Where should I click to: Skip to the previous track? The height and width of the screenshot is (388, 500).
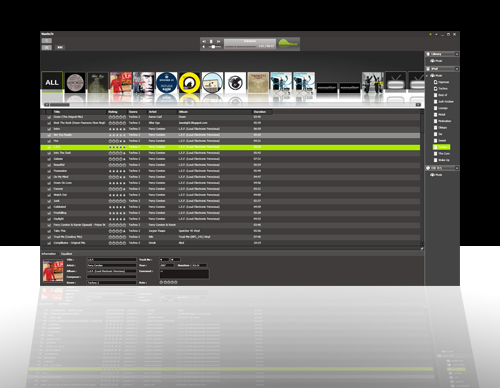tap(204, 41)
